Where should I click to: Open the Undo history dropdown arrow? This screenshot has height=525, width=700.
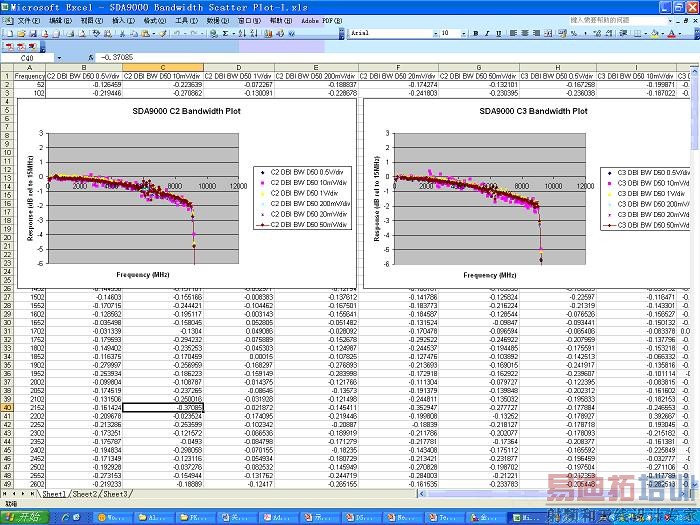[x=185, y=33]
